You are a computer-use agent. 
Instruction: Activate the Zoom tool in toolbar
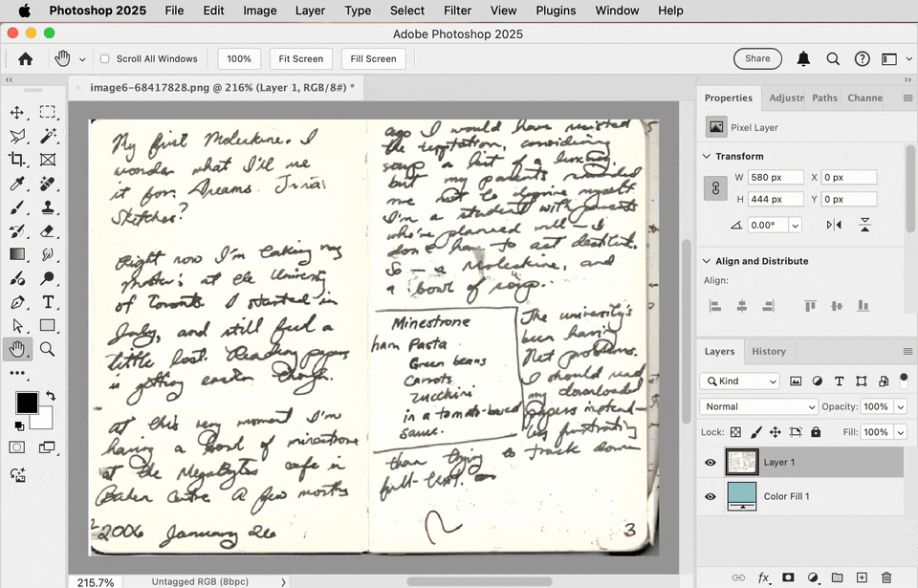(x=48, y=350)
